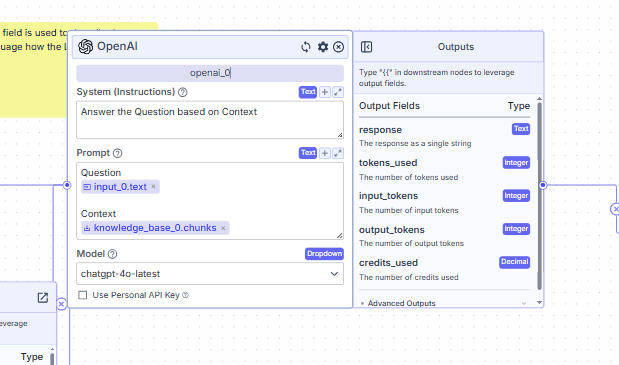The height and width of the screenshot is (365, 619).
Task: Click Decimal badge next to credits_used
Action: pos(514,262)
